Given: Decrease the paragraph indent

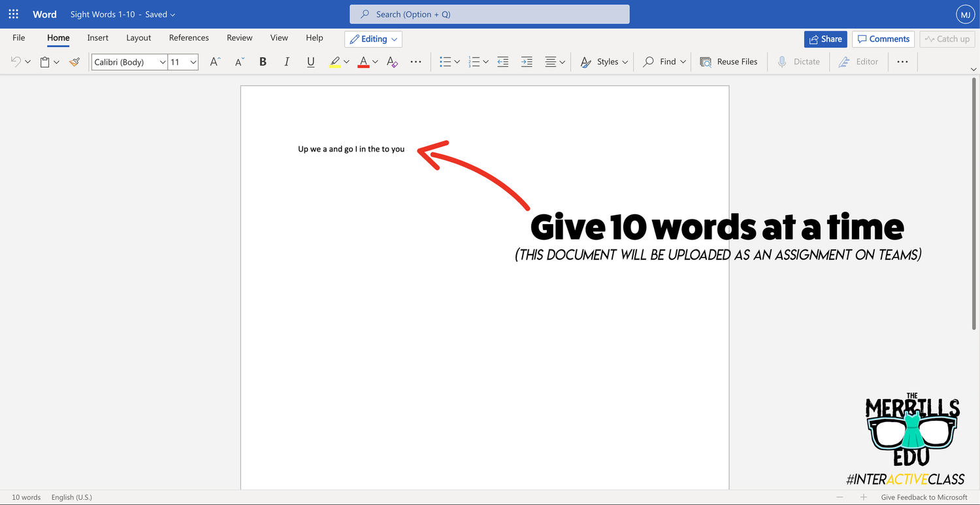Looking at the screenshot, I should point(502,61).
